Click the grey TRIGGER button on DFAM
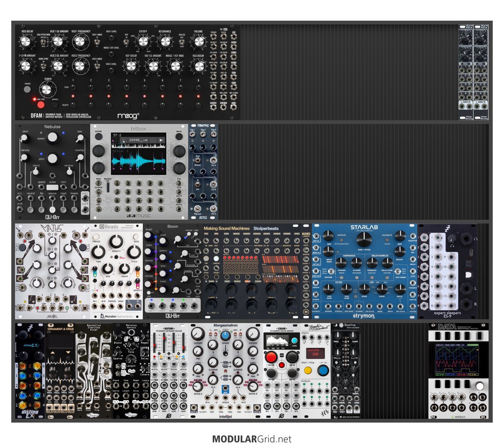The height and width of the screenshot is (447, 504). point(27,89)
